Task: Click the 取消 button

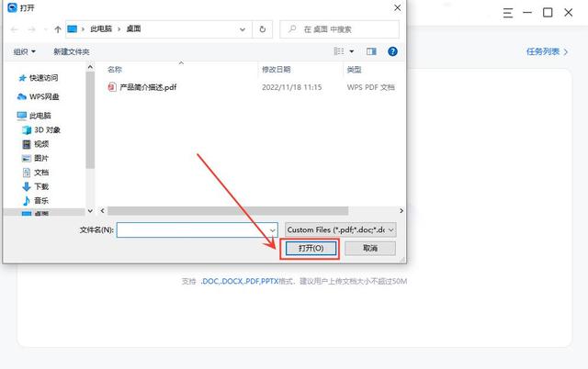Action: [370, 248]
